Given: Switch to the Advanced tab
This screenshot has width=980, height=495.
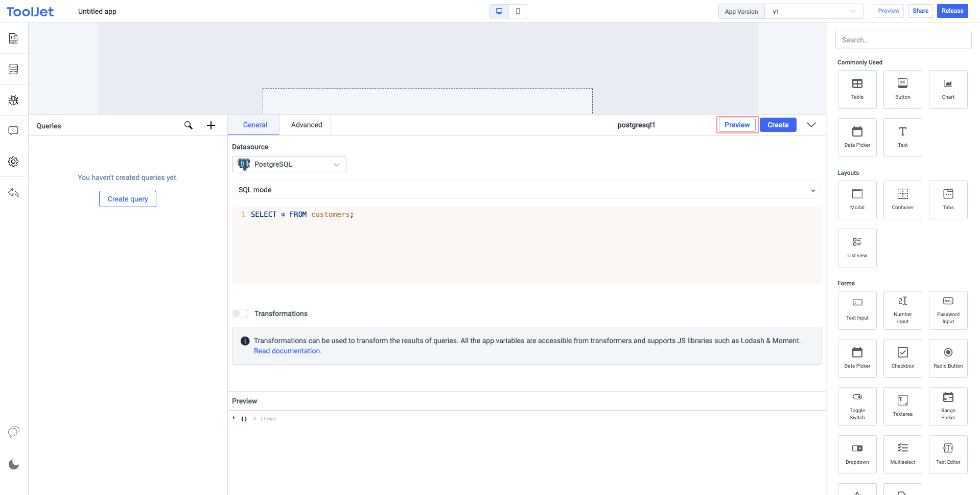Looking at the screenshot, I should 307,125.
